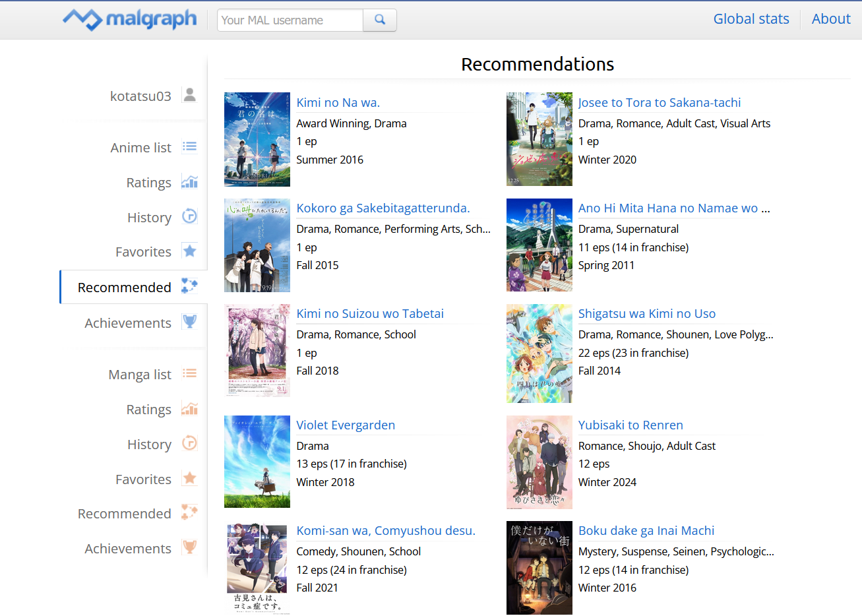Open the orange Manga list icon

189,373
